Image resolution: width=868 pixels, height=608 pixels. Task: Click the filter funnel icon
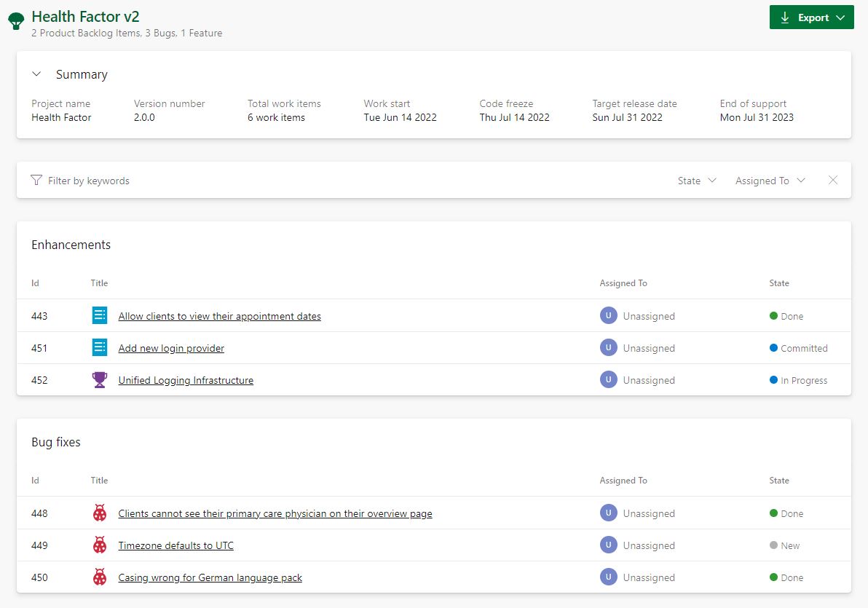pyautogui.click(x=36, y=180)
